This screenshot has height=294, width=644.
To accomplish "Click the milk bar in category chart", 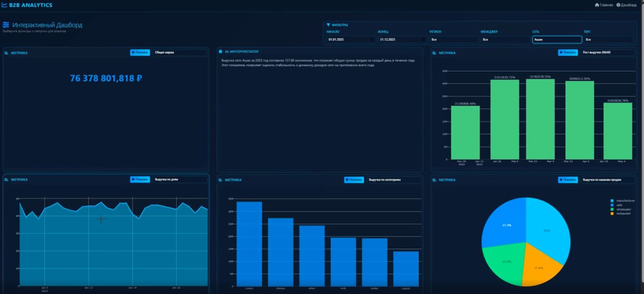I will 343,262.
